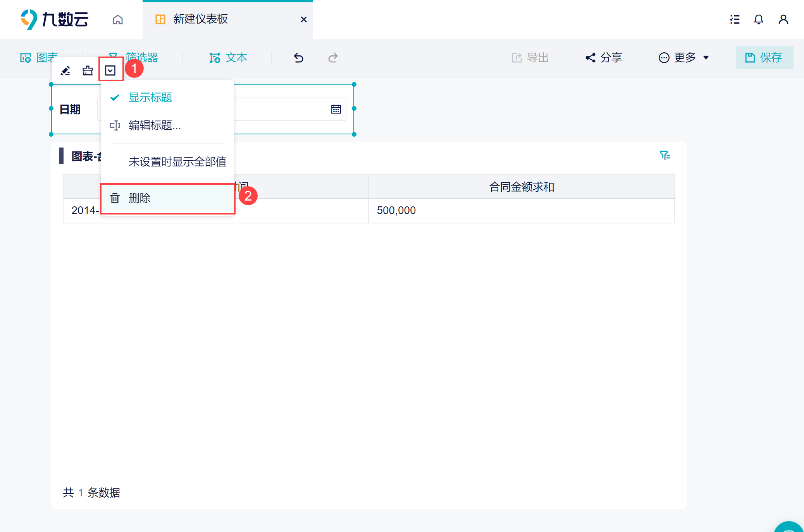Collapse the filter component dropdown menu button
804x532 pixels.
pyautogui.click(x=110, y=70)
